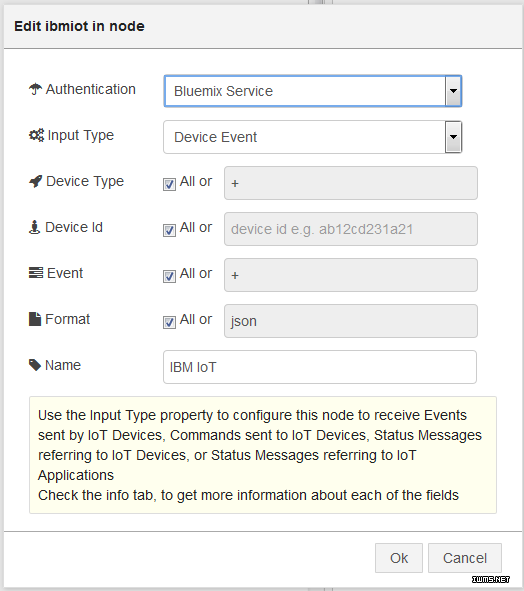Open the Authentication dropdown arrow
Image resolution: width=524 pixels, height=591 pixels.
[x=453, y=91]
